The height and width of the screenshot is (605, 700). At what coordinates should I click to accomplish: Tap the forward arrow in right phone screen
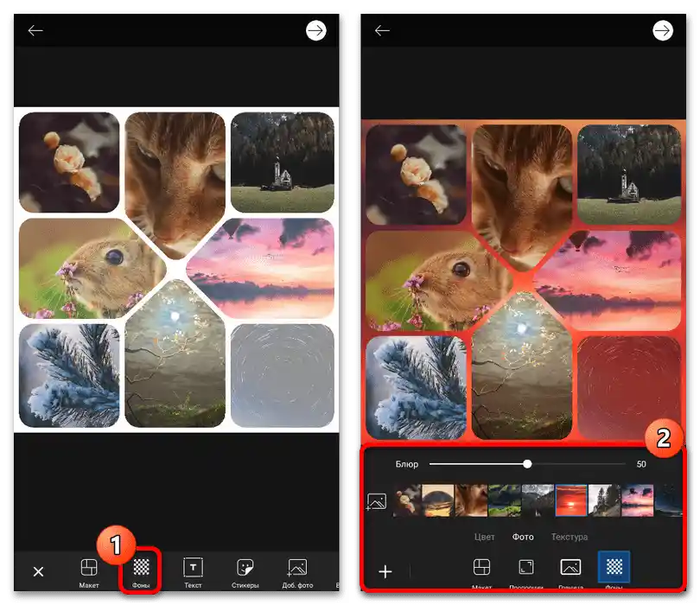[663, 30]
